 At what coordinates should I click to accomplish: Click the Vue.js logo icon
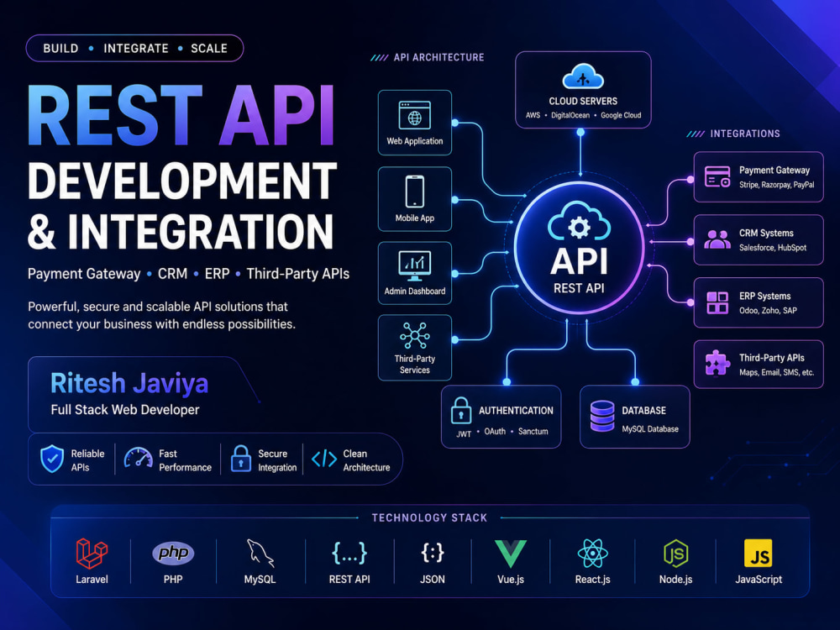pos(511,554)
